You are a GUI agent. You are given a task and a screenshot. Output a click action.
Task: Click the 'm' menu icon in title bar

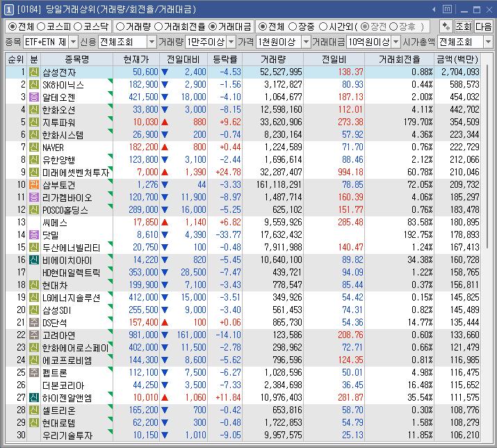(447, 10)
